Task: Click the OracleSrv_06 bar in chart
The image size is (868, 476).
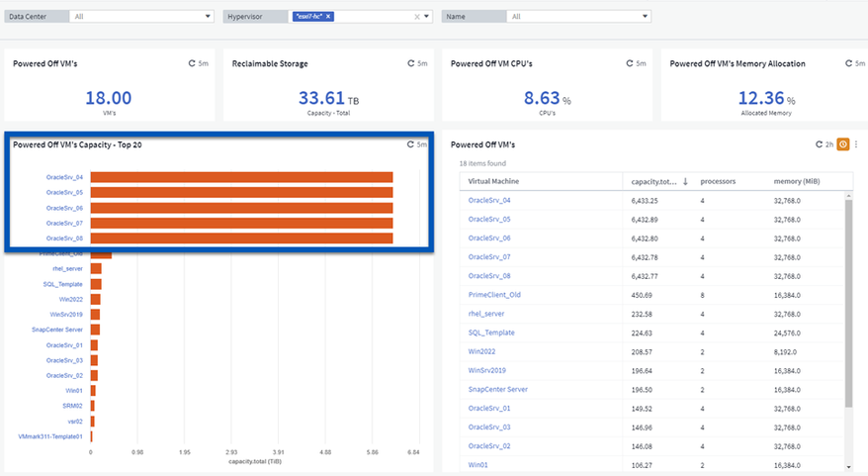Action: point(241,208)
